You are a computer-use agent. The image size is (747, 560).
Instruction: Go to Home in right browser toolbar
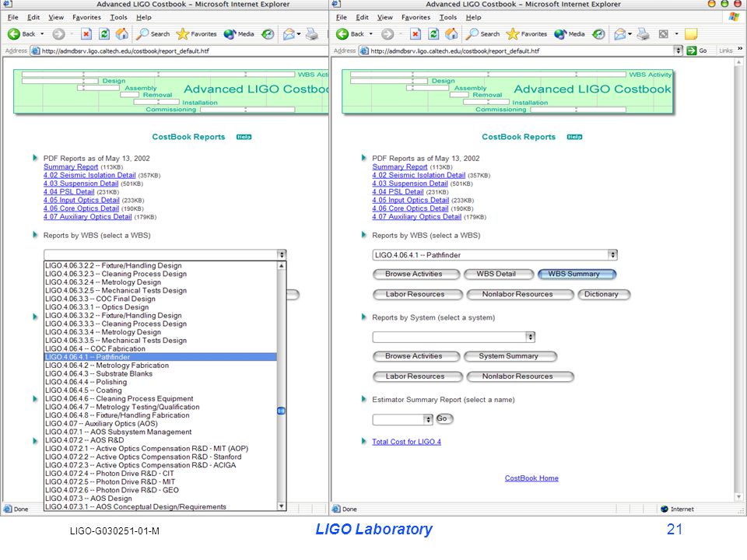click(451, 33)
